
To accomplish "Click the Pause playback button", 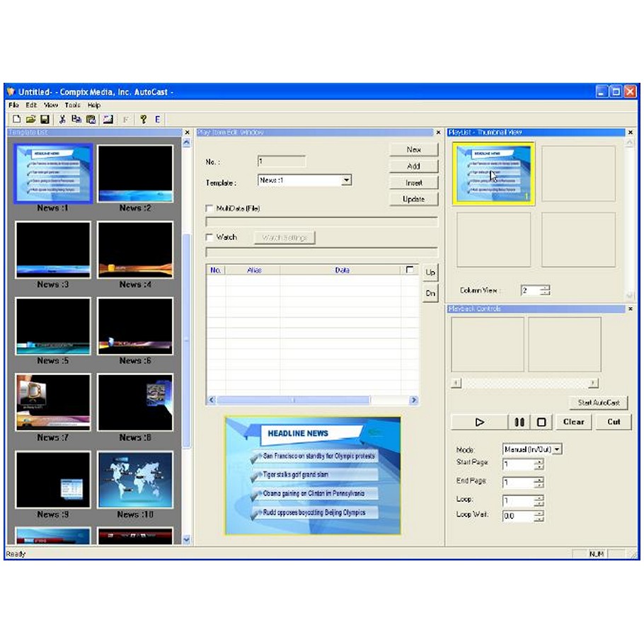I will [x=519, y=422].
